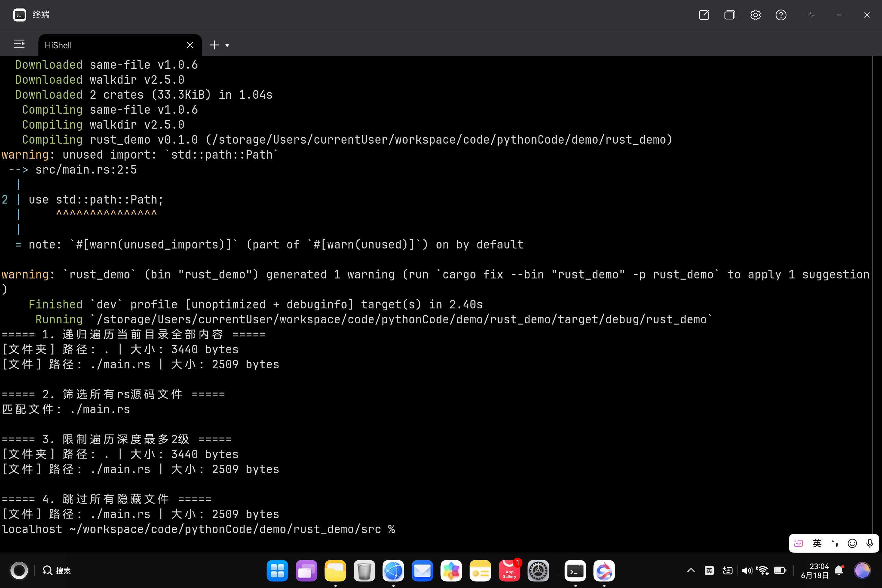Viewport: 882px width, 588px height.
Task: Open Wi-Fi network settings in tray
Action: (x=762, y=571)
